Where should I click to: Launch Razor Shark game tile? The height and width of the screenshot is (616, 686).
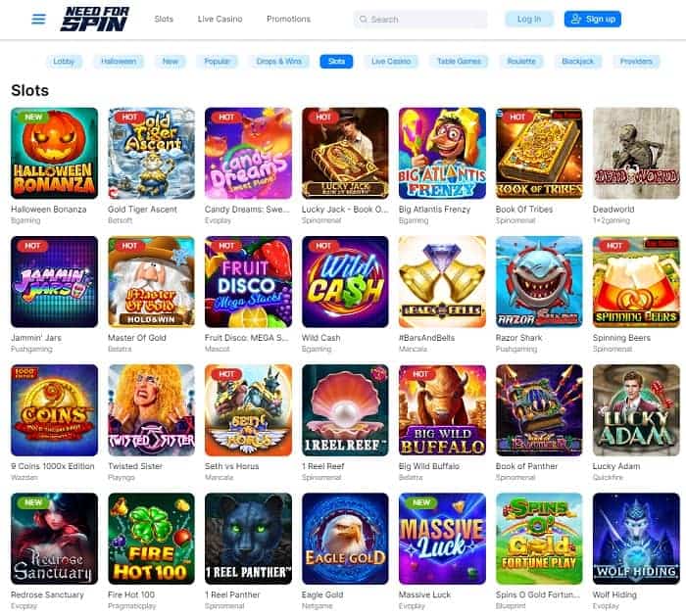point(539,281)
